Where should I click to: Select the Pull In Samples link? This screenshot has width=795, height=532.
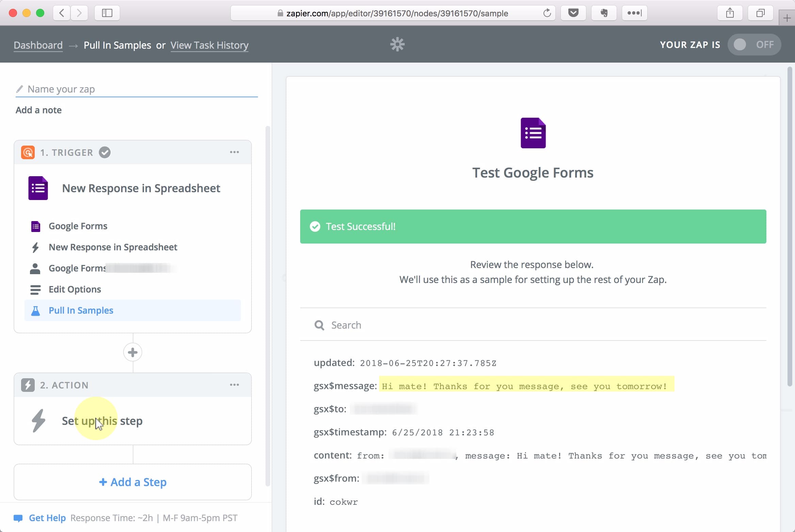81,310
